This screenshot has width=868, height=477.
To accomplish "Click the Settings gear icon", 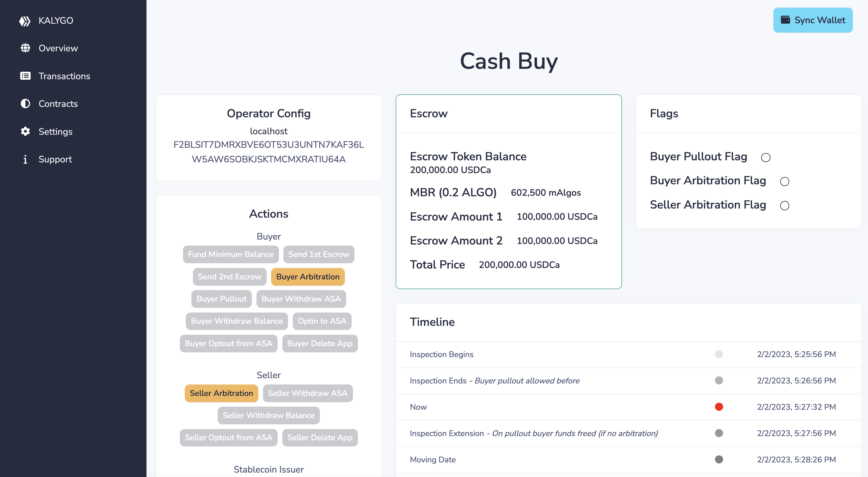I will (x=25, y=131).
